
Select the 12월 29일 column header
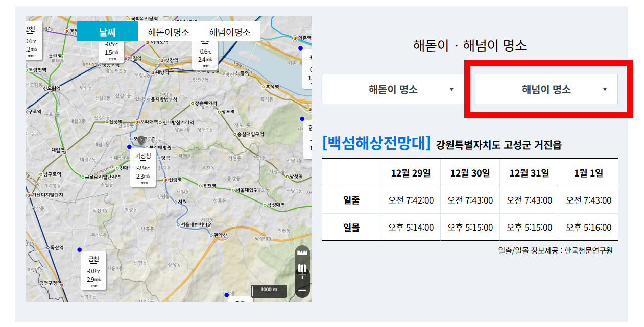tap(411, 173)
